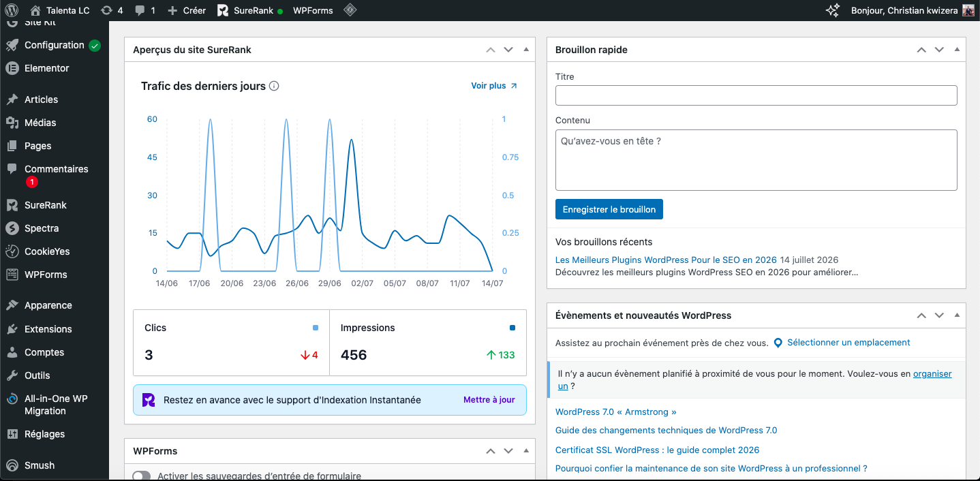Click Sélectionner un emplacement link
Screen dimensions: 980x481
pyautogui.click(x=848, y=343)
